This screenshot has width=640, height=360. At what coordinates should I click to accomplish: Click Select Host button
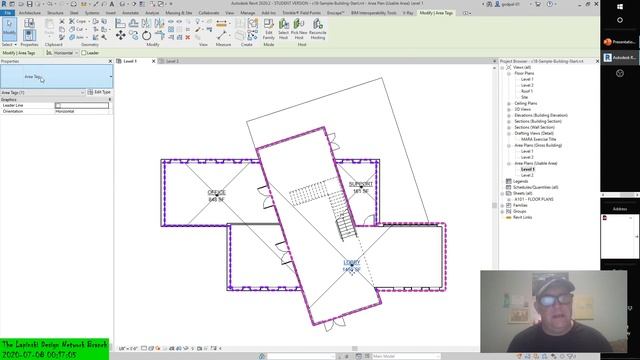283,29
